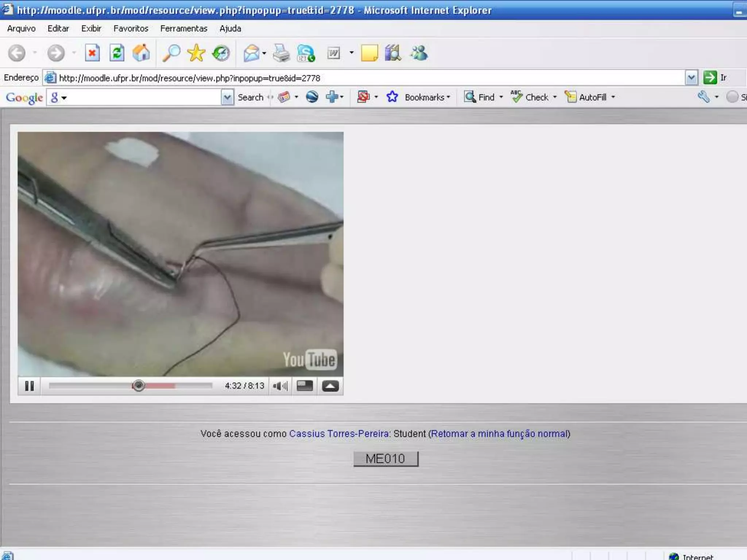Click the Print icon
Viewport: 747px width, 560px height.
pyautogui.click(x=281, y=53)
